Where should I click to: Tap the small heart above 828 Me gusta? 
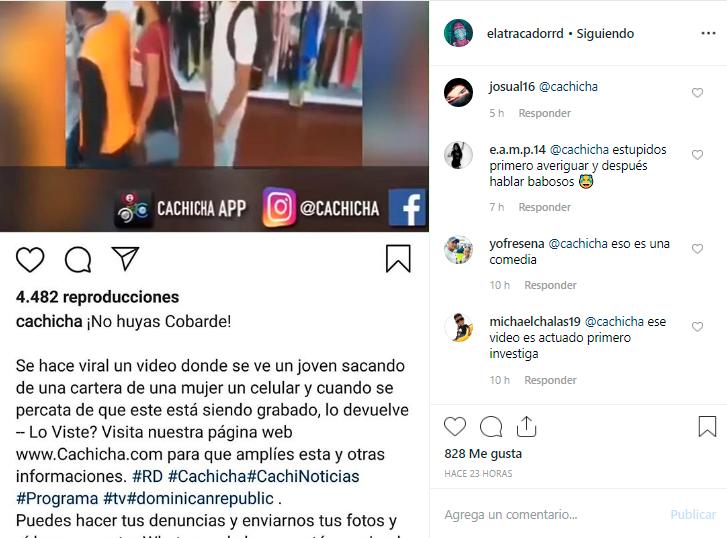click(x=455, y=427)
